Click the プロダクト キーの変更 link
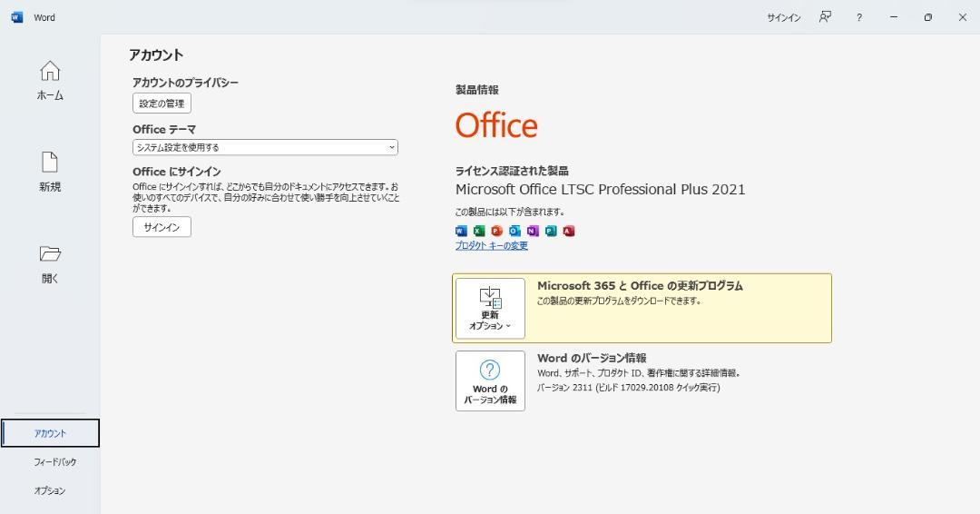This screenshot has height=514, width=980. coord(491,246)
